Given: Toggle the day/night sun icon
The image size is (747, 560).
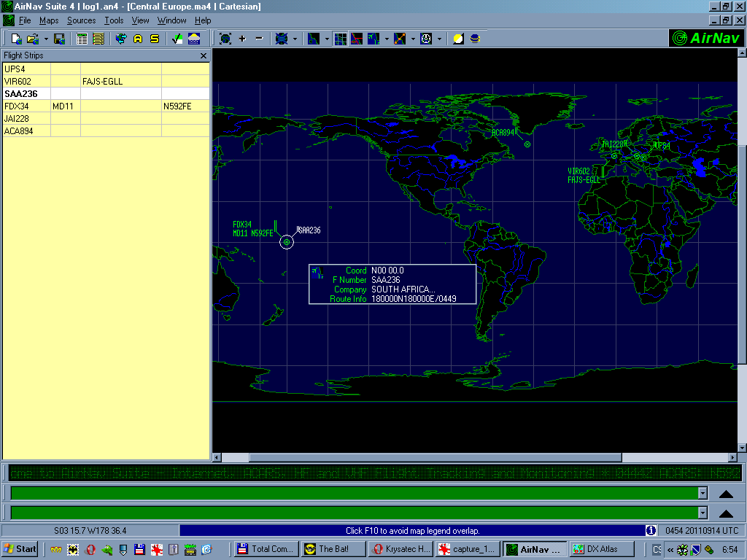Looking at the screenshot, I should click(x=458, y=39).
